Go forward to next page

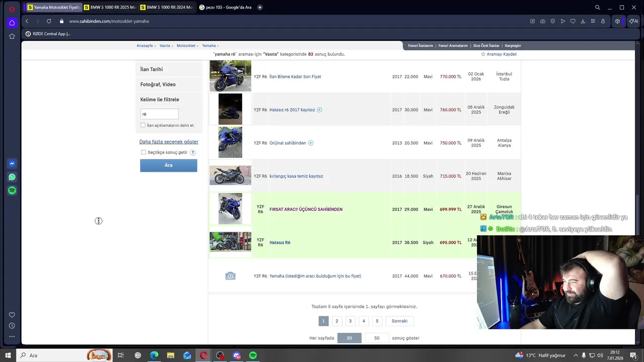tap(37, 21)
